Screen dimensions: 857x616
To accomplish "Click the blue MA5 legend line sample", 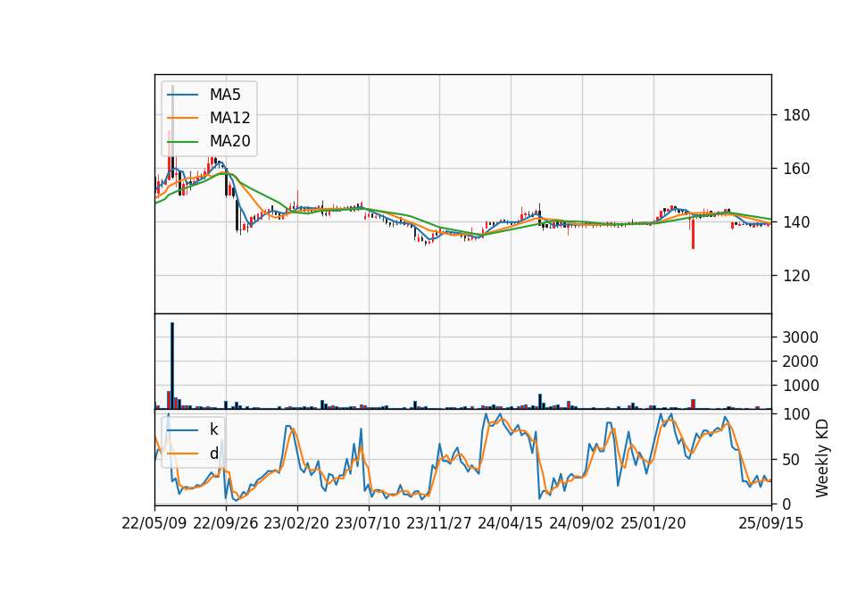I will 182,95.
